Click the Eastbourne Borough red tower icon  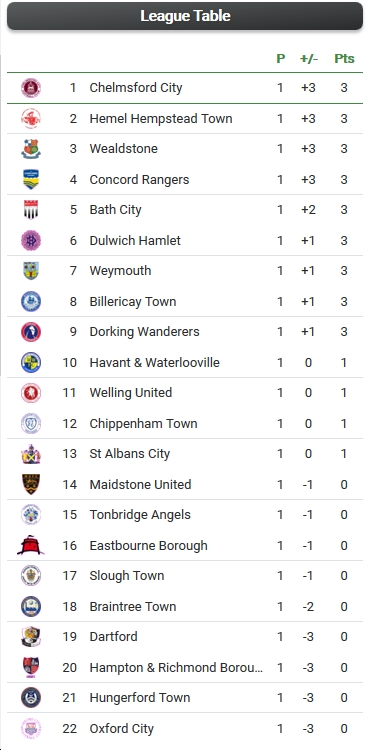click(31, 545)
